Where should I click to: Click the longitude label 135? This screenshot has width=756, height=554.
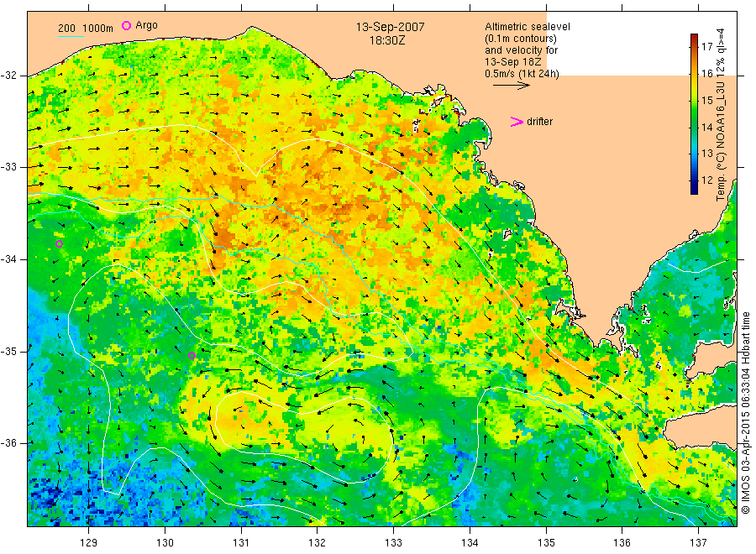pos(546,543)
